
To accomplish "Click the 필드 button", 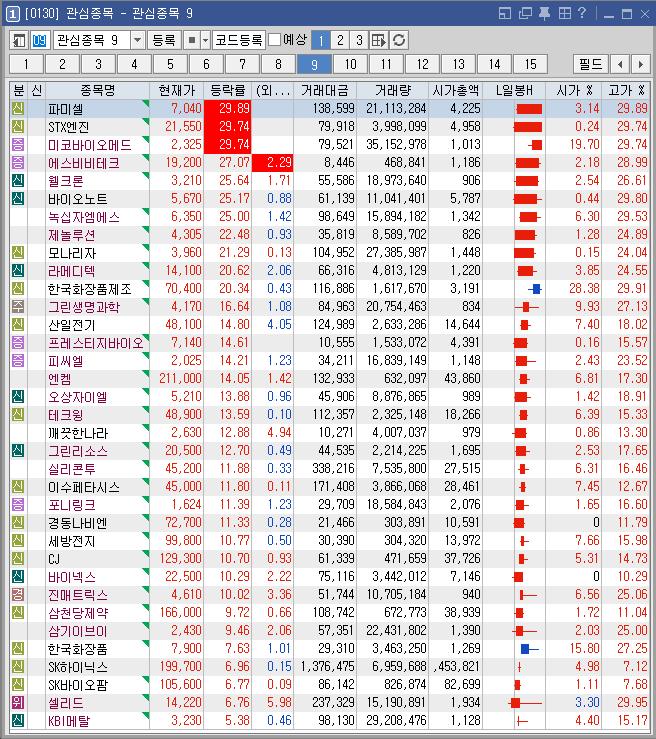I will point(591,64).
